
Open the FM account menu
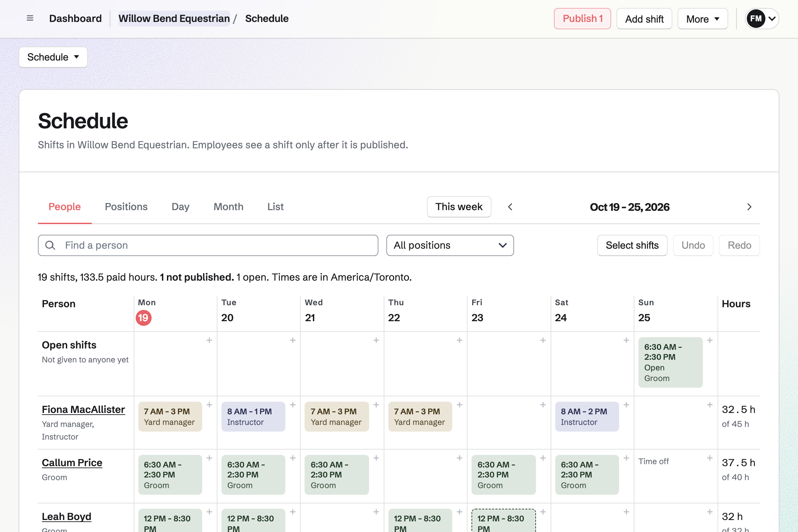pyautogui.click(x=762, y=19)
